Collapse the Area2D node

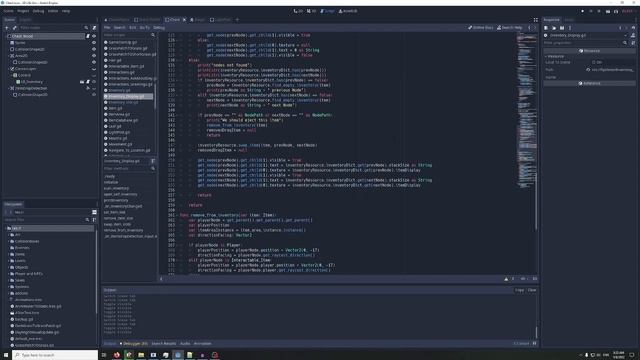pyautogui.click(x=8, y=56)
